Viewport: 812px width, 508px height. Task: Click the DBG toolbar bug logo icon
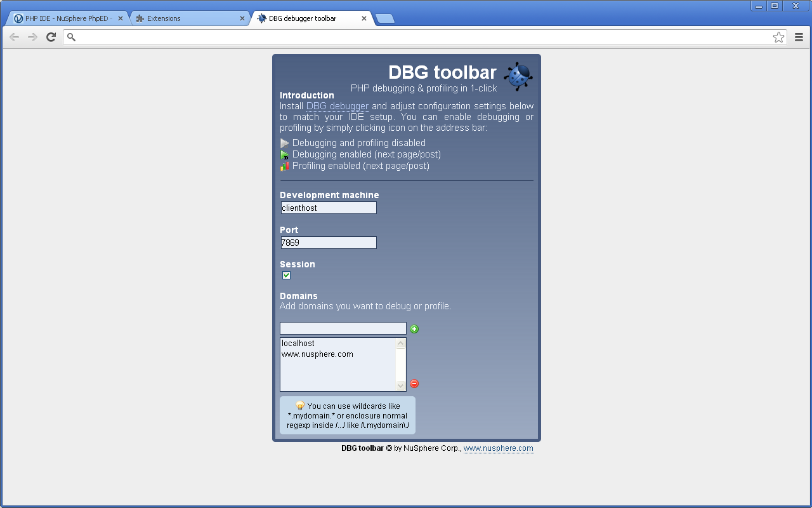click(x=518, y=76)
